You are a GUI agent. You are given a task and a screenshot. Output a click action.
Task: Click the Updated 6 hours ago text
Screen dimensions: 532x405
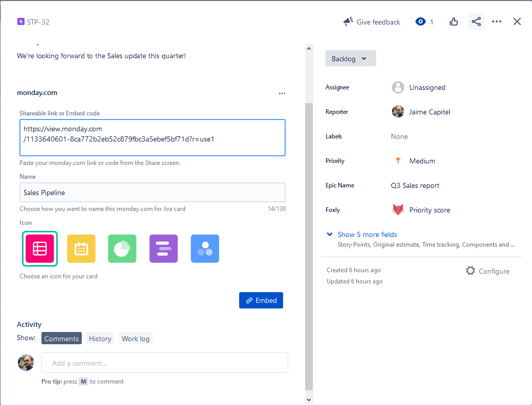355,281
